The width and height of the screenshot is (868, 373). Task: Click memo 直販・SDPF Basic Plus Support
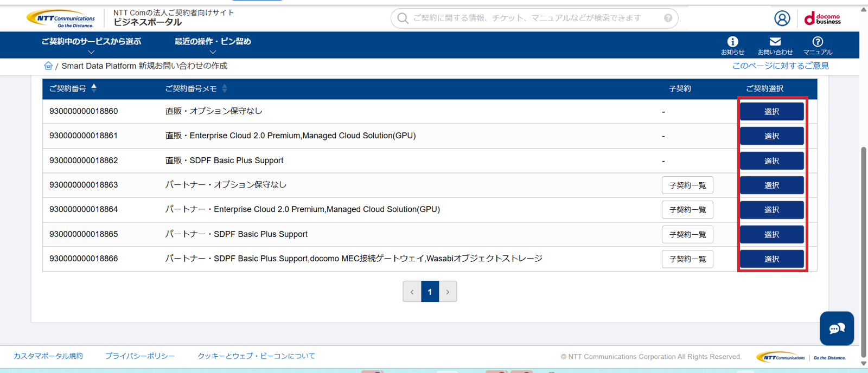point(225,160)
